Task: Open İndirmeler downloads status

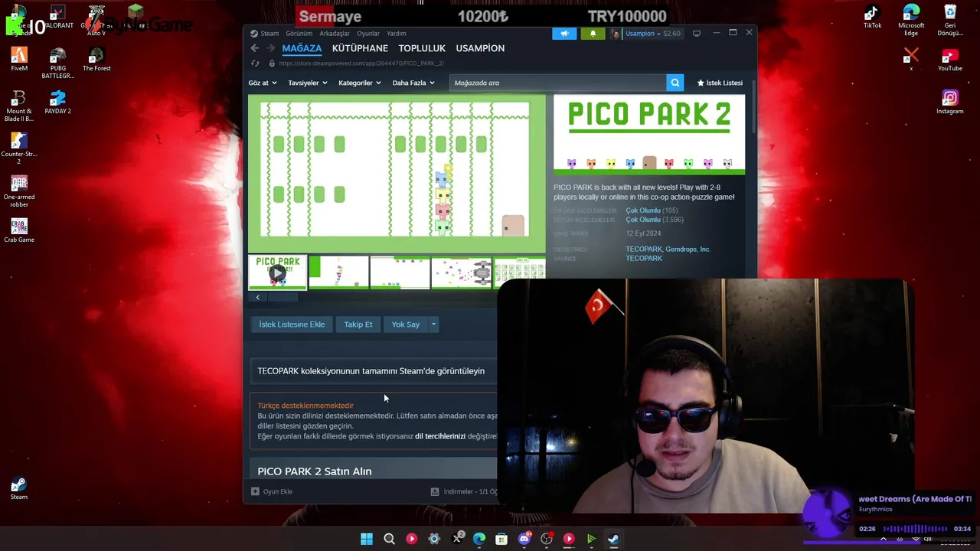Action: pos(465,491)
